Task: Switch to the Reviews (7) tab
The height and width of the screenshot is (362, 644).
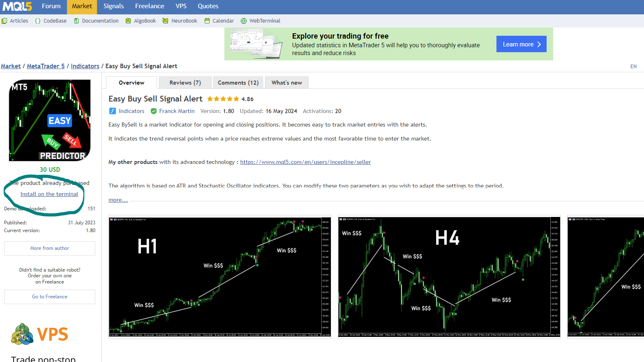Action: click(x=185, y=83)
